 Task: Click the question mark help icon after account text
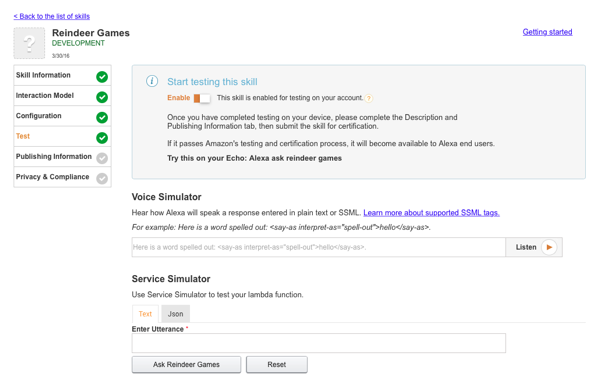pos(368,98)
